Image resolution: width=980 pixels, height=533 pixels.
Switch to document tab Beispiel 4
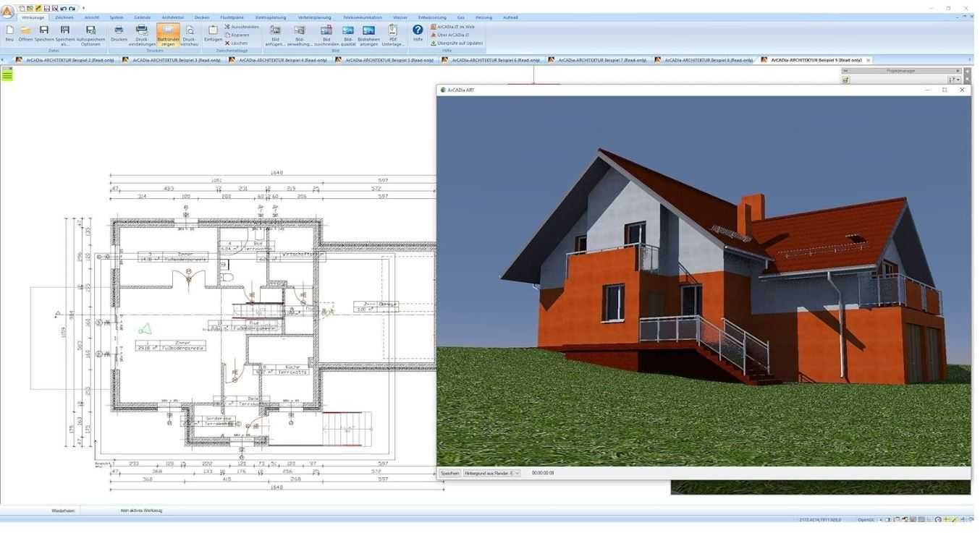tap(279, 60)
